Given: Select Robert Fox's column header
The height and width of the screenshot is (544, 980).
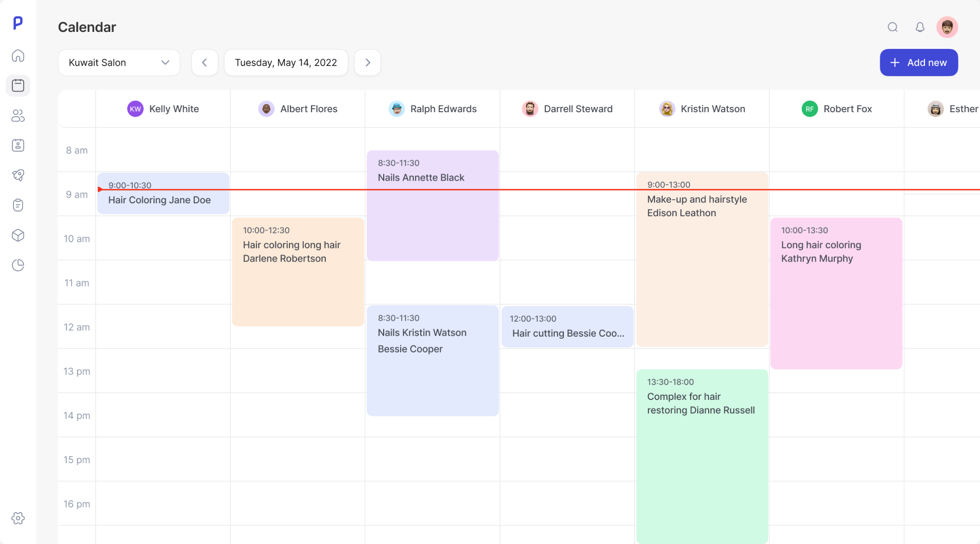Looking at the screenshot, I should (x=836, y=109).
